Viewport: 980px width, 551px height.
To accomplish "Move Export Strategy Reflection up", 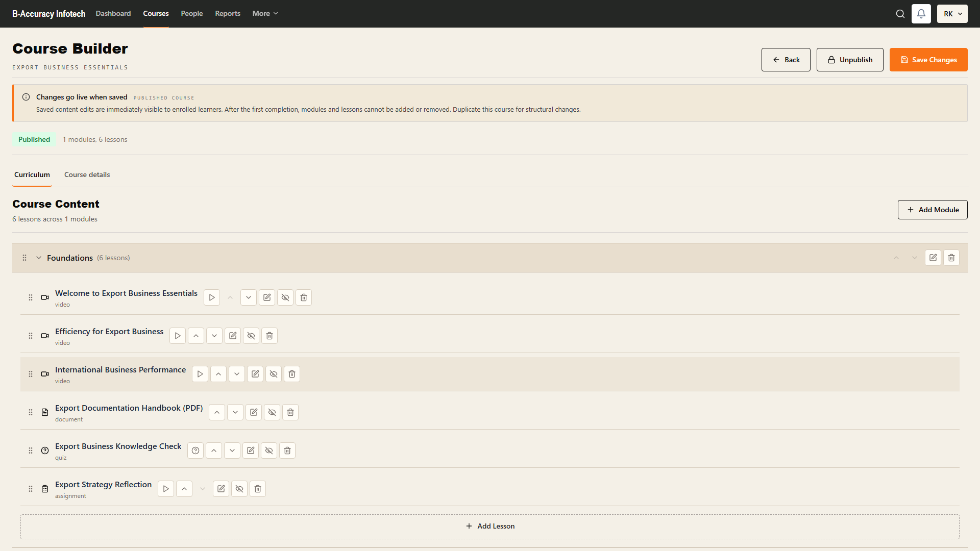I will [x=184, y=489].
